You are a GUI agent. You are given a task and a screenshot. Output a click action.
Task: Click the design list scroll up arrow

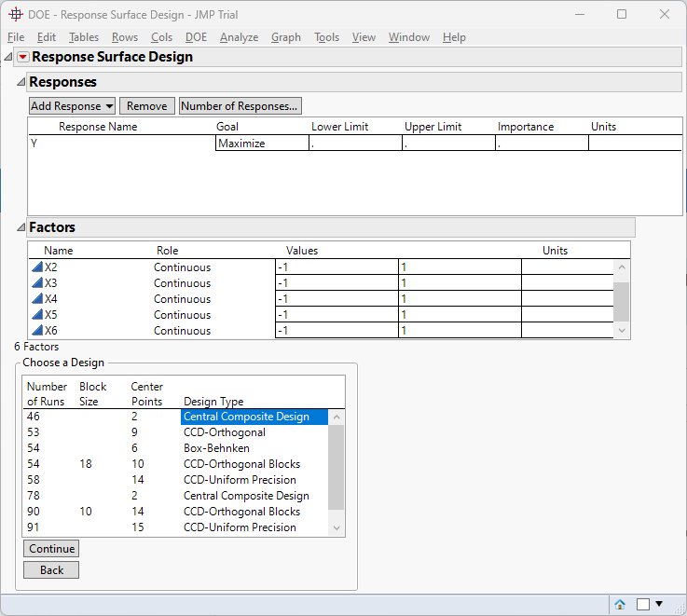coord(337,418)
